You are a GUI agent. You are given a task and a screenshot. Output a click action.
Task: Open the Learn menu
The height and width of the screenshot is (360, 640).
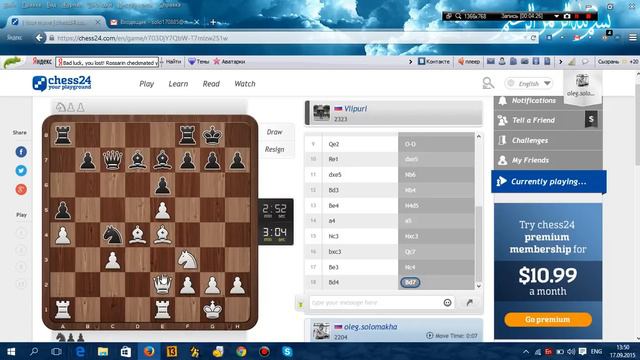178,84
